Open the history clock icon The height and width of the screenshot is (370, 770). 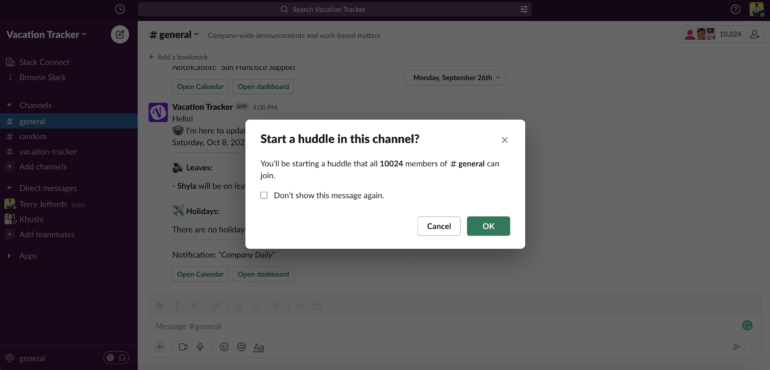click(119, 9)
